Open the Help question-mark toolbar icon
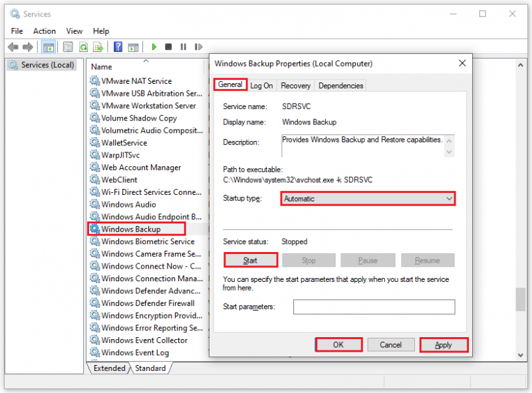Viewport: 532px width, 393px height. point(118,47)
